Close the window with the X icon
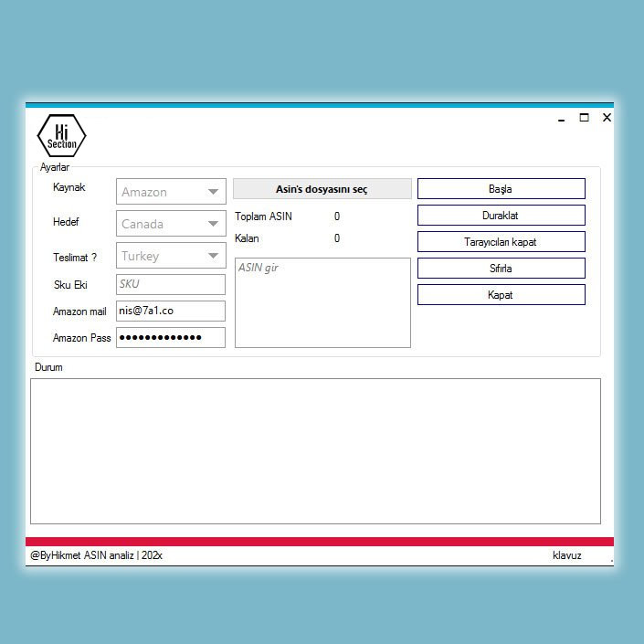The height and width of the screenshot is (644, 644). tap(607, 118)
